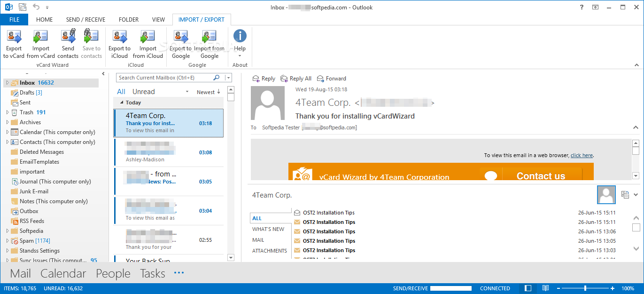Collapse the folder pane arrow
Image resolution: width=644 pixels, height=294 pixels.
103,74
